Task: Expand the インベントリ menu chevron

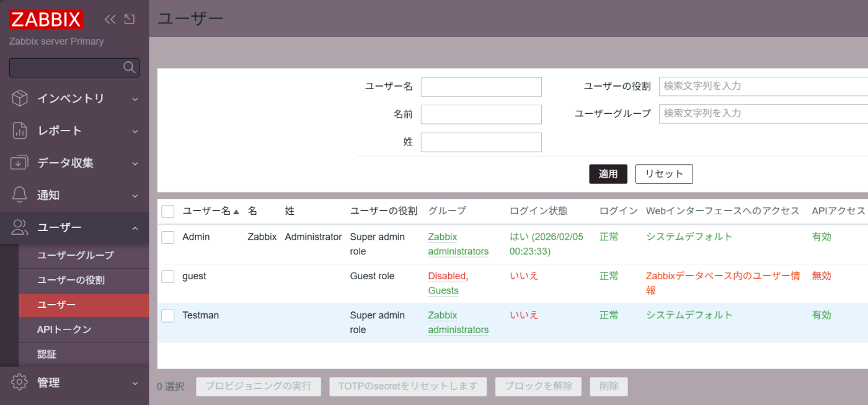Action: click(135, 98)
